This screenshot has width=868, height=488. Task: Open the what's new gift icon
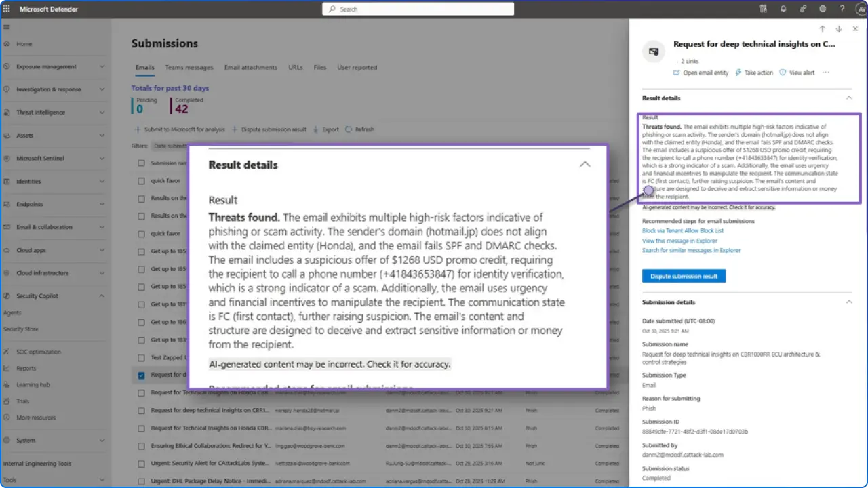[764, 9]
